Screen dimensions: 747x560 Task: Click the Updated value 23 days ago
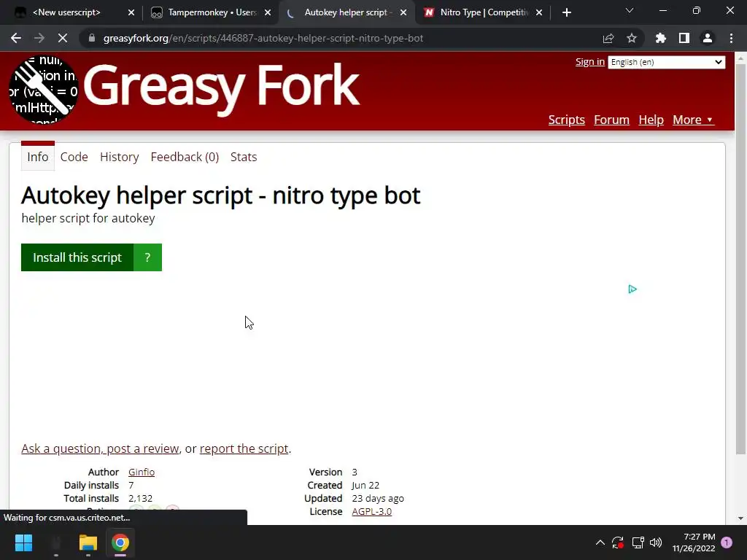(378, 498)
